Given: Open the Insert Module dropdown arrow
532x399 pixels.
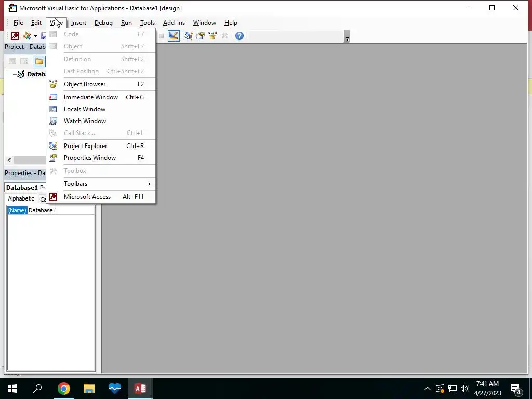Looking at the screenshot, I should [35, 36].
